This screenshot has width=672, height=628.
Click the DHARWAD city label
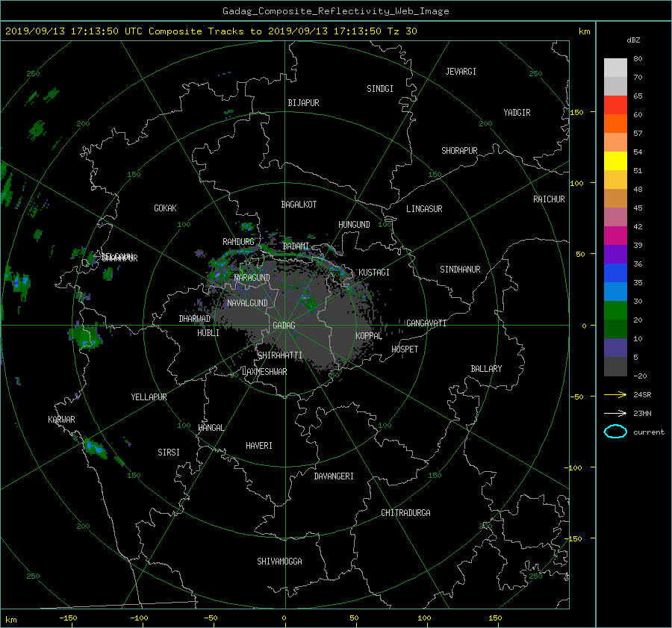pyautogui.click(x=194, y=319)
